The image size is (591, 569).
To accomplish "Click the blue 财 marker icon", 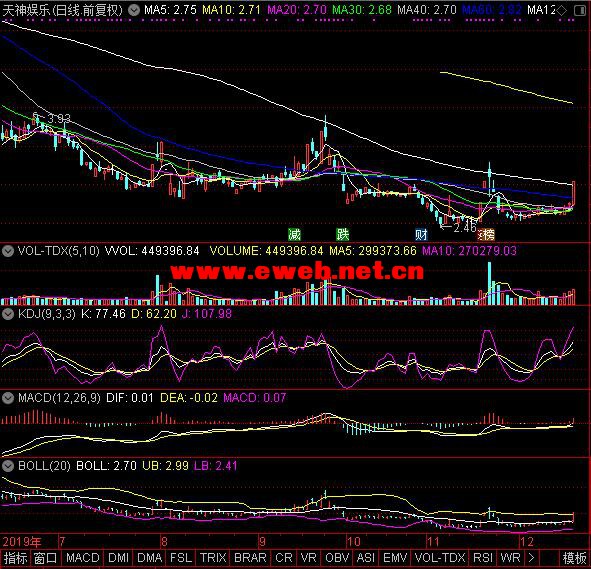I will [x=421, y=234].
